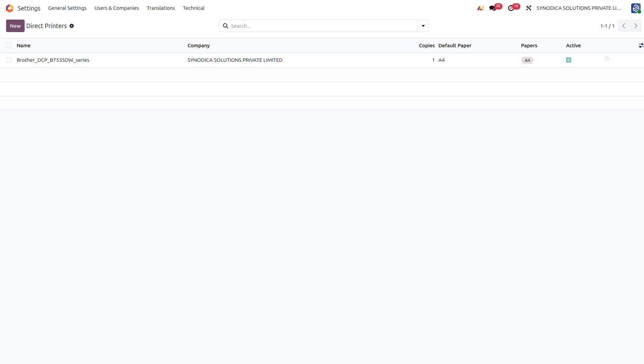Screen dimensions: 644x364
Task: Open the Technical menu
Action: coord(194,8)
